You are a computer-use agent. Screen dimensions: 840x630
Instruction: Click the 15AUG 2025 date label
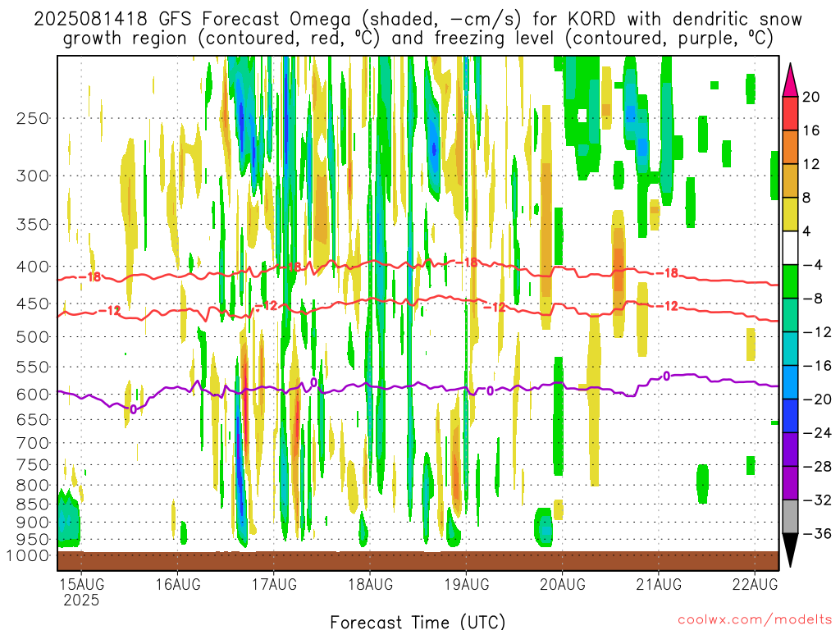[81, 591]
